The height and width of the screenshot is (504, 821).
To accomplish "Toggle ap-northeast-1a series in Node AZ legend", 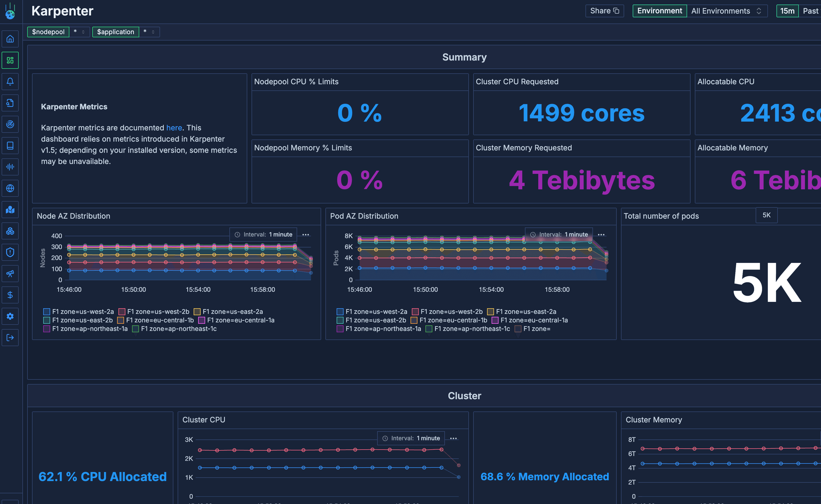I will pyautogui.click(x=86, y=329).
